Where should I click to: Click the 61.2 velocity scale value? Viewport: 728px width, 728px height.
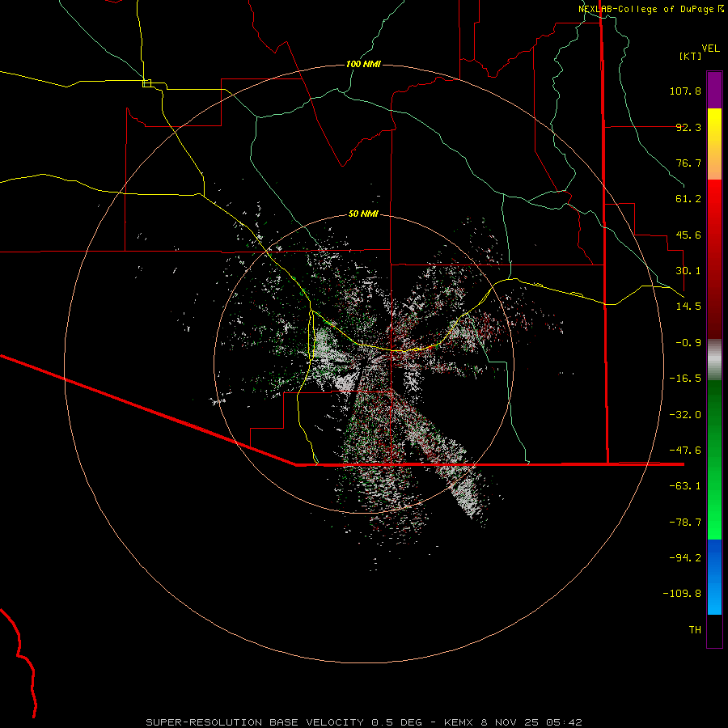[688, 199]
